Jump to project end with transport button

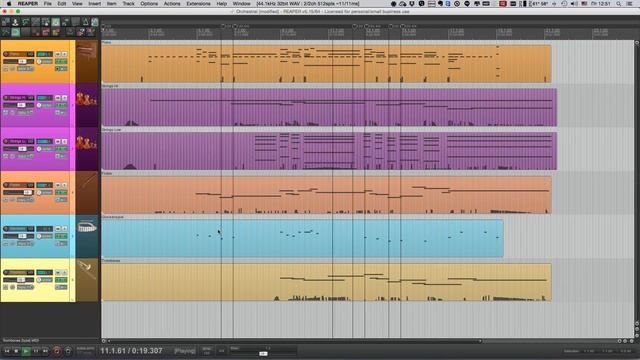click(x=45, y=351)
